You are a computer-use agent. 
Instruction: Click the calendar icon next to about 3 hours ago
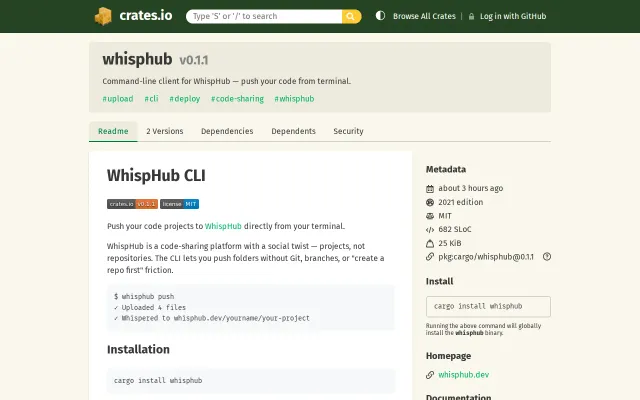(x=430, y=189)
